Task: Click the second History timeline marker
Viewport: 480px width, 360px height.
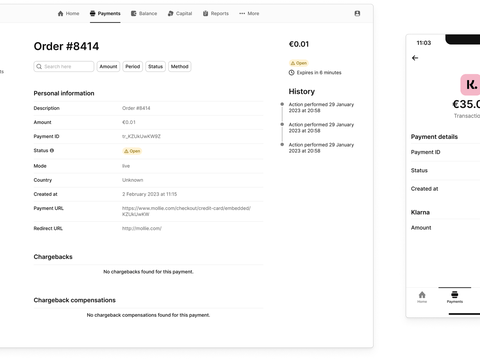Action: 282,124
